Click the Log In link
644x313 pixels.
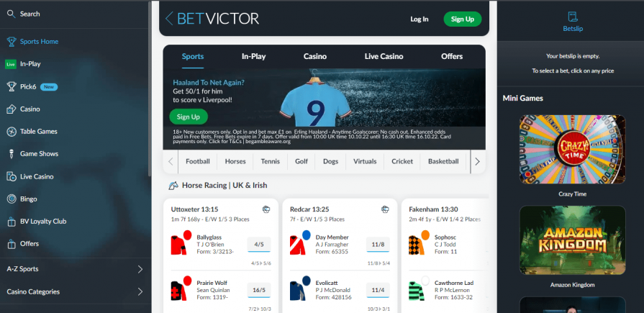tap(419, 19)
